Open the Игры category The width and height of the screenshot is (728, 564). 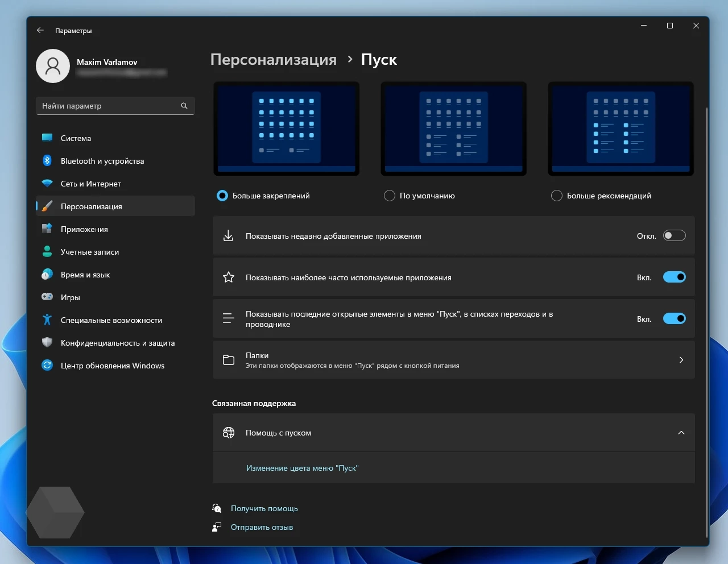(115, 297)
